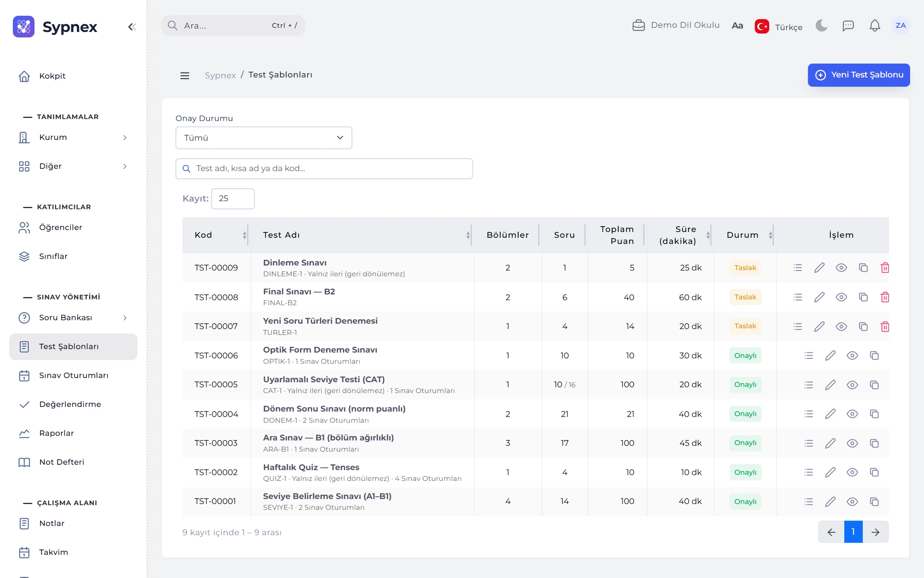924x578 pixels.
Task: Go to Kokpit in sidebar
Action: [x=73, y=76]
